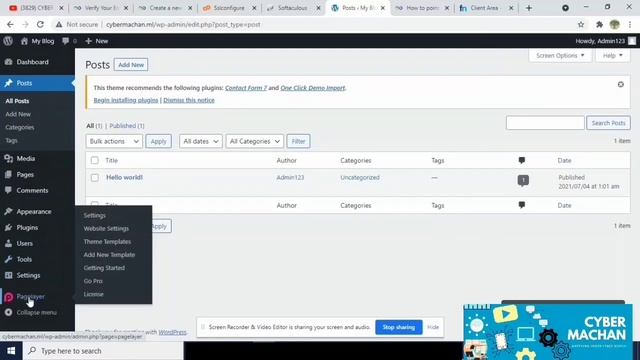Screen dimensions: 640x360
Task: Click the Settings sidebar icon
Action: [9, 275]
